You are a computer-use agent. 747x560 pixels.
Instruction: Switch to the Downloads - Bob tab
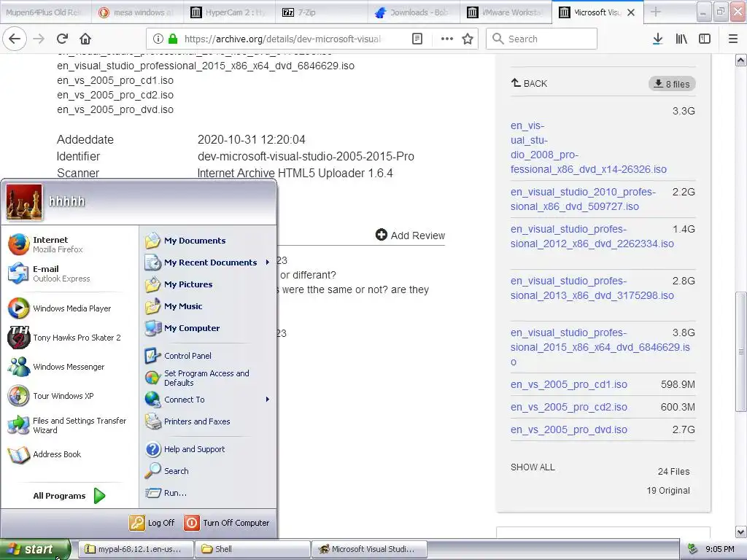(413, 12)
